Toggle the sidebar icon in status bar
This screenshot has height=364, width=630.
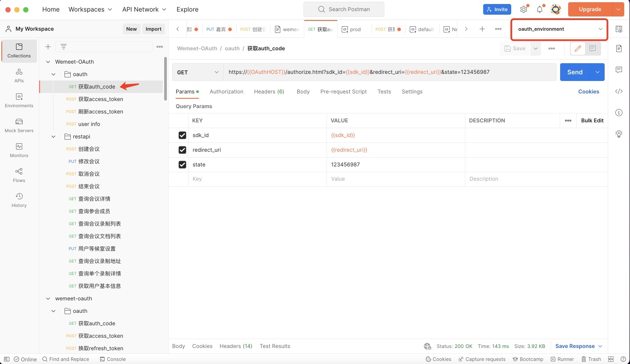click(x=6, y=359)
